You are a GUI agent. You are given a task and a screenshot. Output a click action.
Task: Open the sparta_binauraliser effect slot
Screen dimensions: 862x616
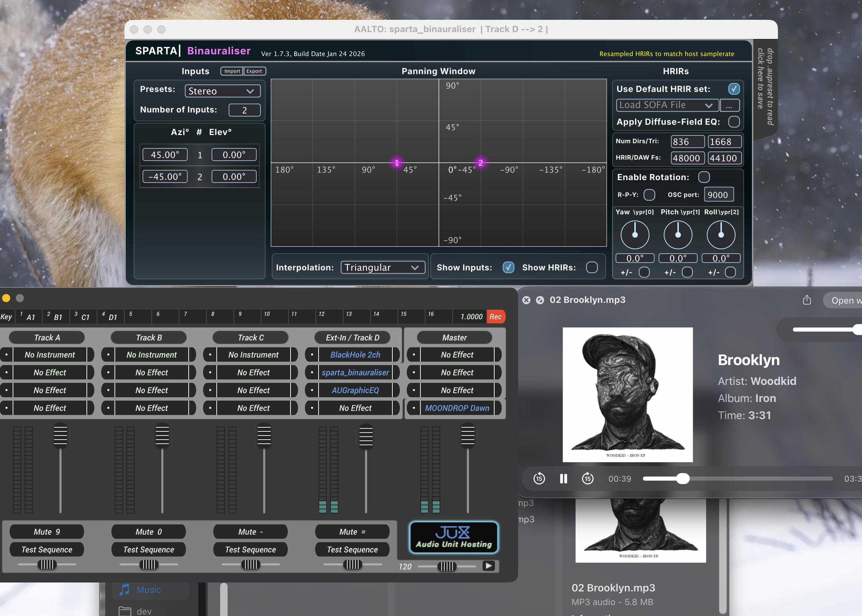(355, 373)
